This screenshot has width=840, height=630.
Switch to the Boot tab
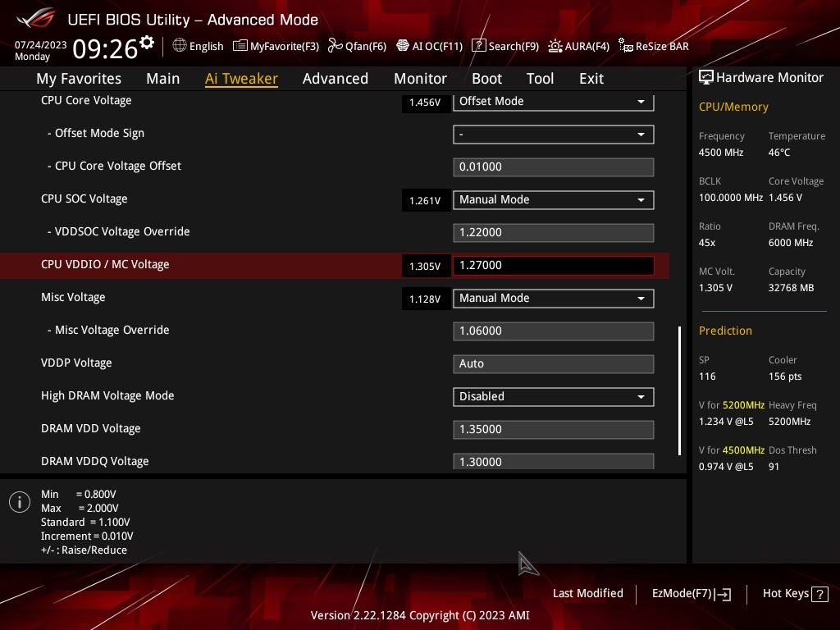tap(487, 79)
